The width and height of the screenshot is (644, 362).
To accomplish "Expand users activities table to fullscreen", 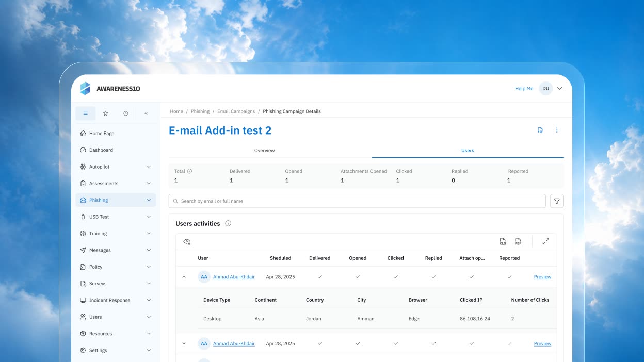I will [546, 241].
